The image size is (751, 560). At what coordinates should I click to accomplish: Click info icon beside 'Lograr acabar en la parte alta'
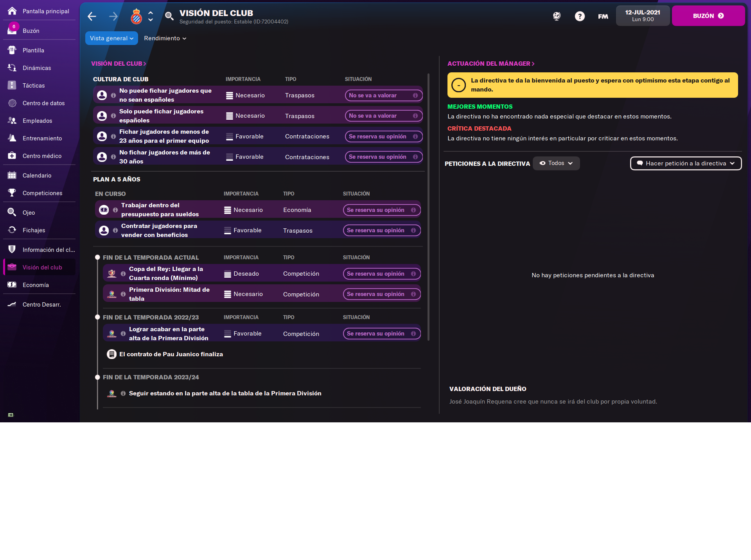(x=123, y=334)
